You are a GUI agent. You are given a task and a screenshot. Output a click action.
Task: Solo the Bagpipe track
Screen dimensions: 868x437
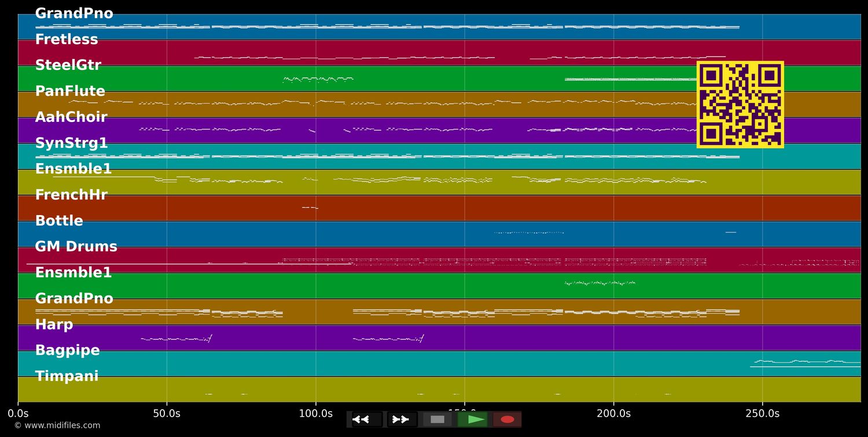click(x=68, y=350)
